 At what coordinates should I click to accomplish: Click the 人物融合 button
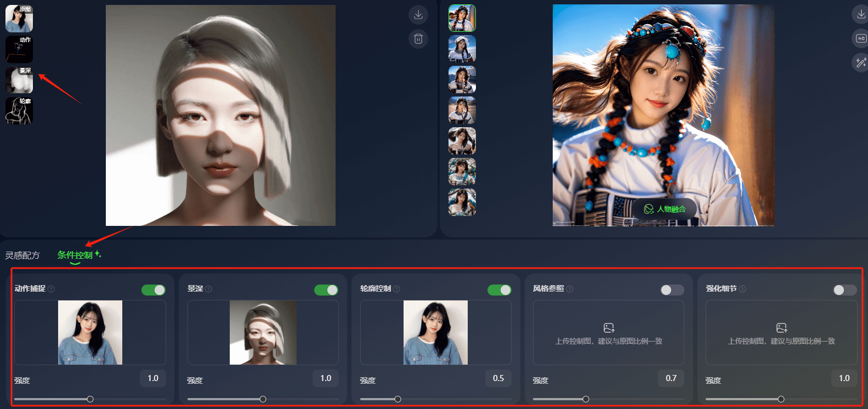665,209
